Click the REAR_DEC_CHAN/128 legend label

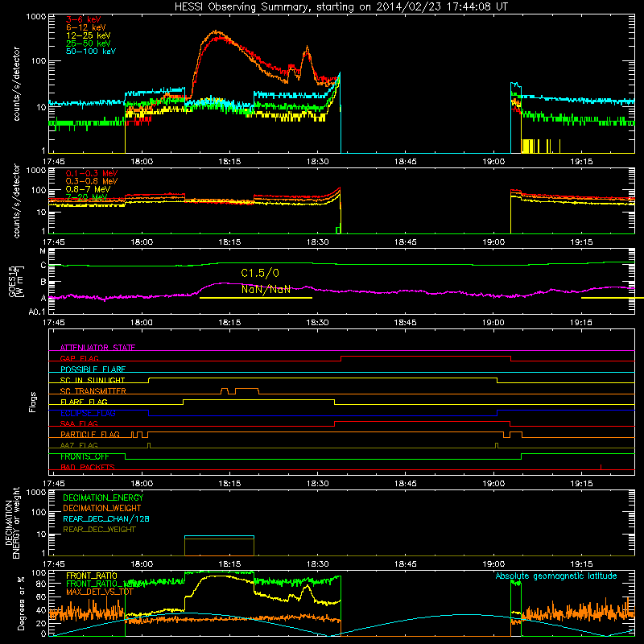106,518
